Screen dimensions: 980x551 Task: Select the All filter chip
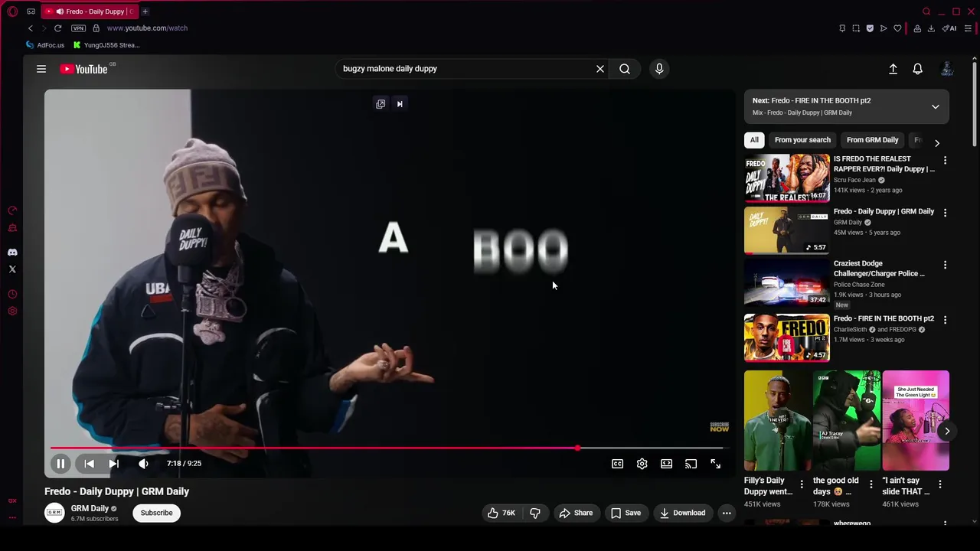pos(754,140)
